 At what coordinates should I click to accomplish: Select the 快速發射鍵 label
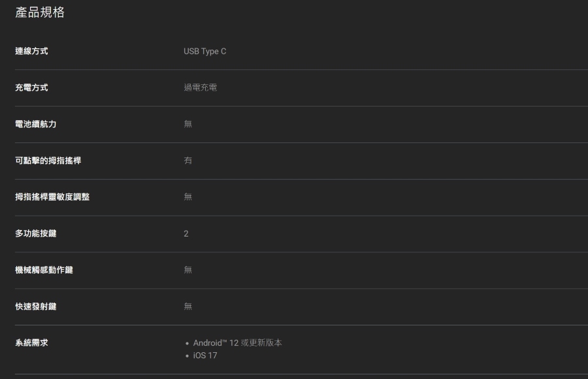pyautogui.click(x=36, y=306)
